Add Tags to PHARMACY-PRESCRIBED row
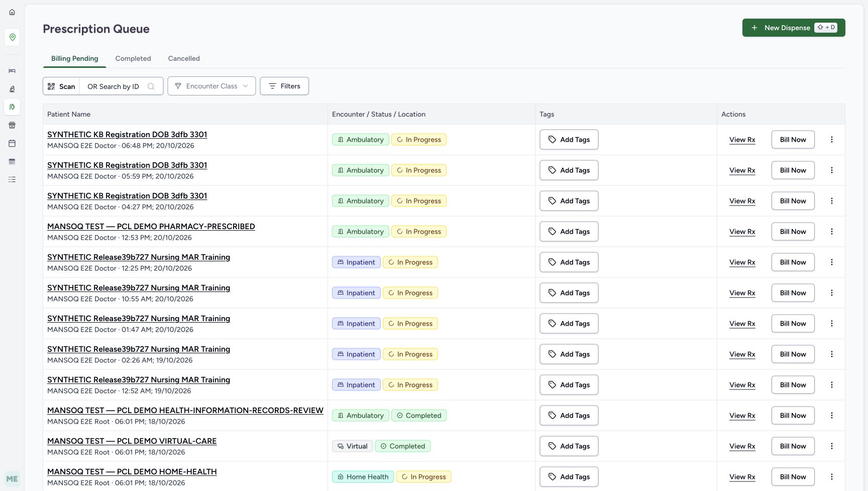The image size is (868, 491). coord(569,232)
